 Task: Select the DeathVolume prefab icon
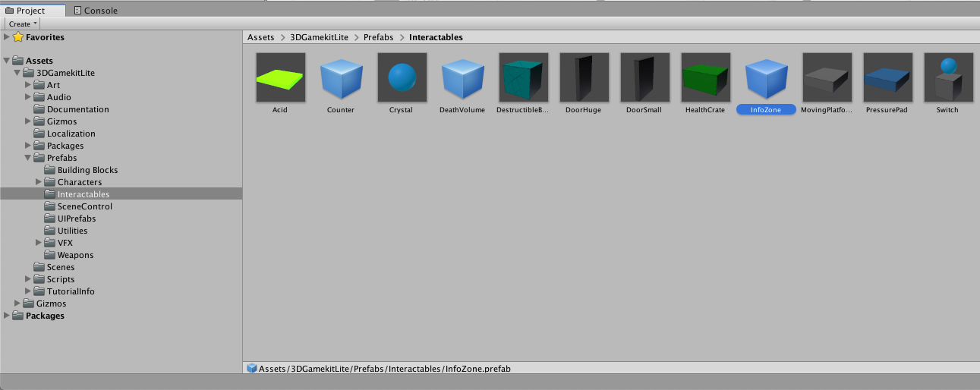tap(462, 77)
